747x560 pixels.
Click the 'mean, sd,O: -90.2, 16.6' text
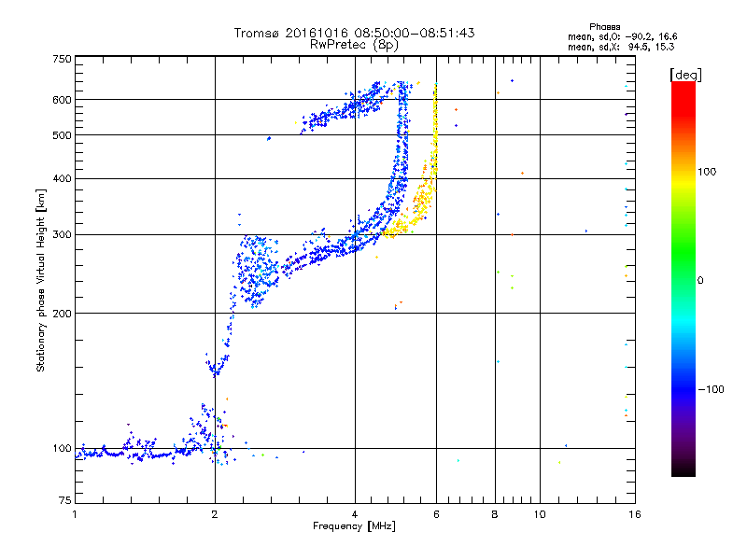(622, 36)
